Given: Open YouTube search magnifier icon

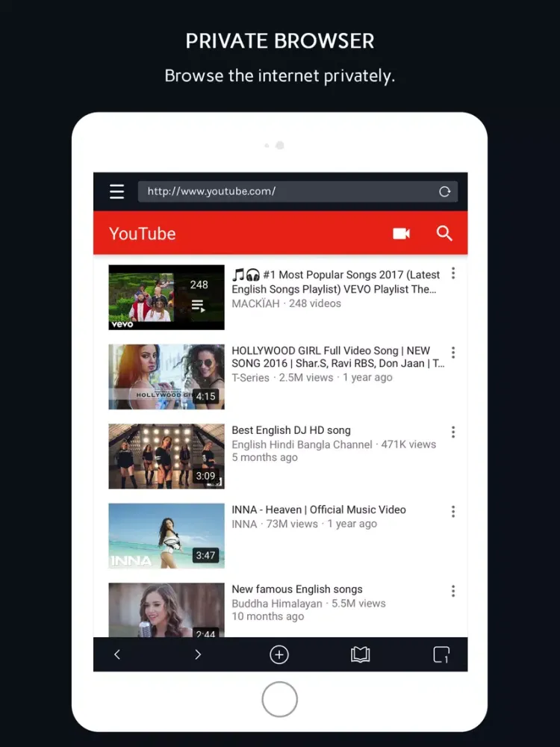Looking at the screenshot, I should pyautogui.click(x=444, y=233).
